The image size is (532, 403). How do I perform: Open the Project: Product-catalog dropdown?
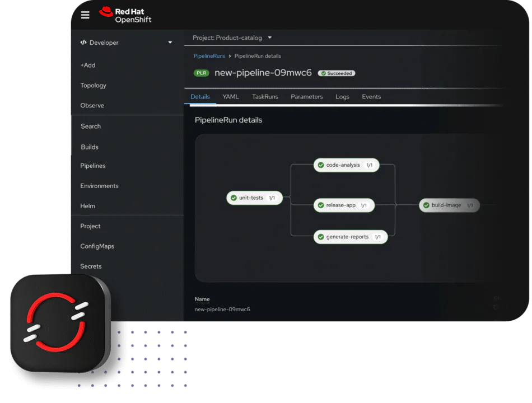231,38
